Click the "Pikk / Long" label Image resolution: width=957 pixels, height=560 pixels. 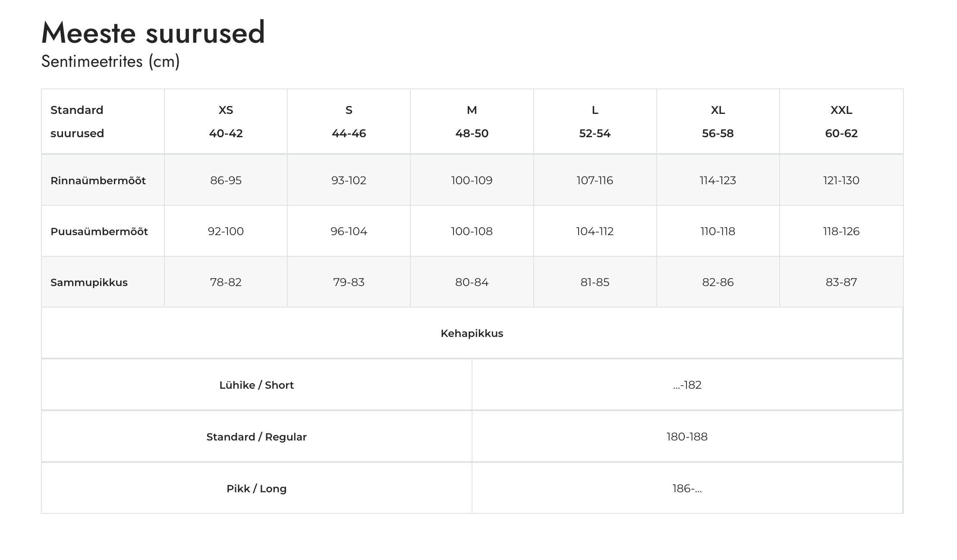point(256,489)
